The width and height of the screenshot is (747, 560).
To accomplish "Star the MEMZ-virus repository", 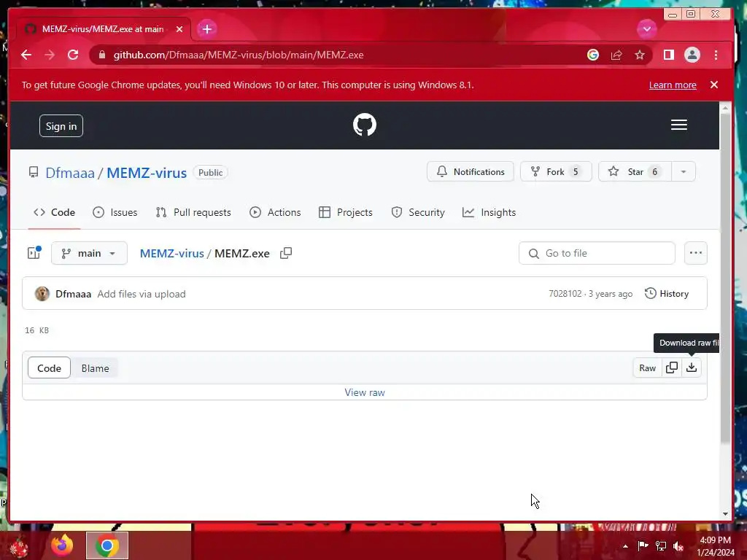I will click(x=635, y=171).
